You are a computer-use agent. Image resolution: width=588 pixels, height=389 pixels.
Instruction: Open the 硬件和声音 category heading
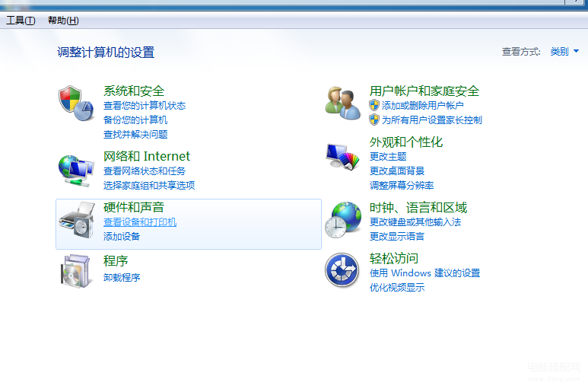pyautogui.click(x=134, y=207)
